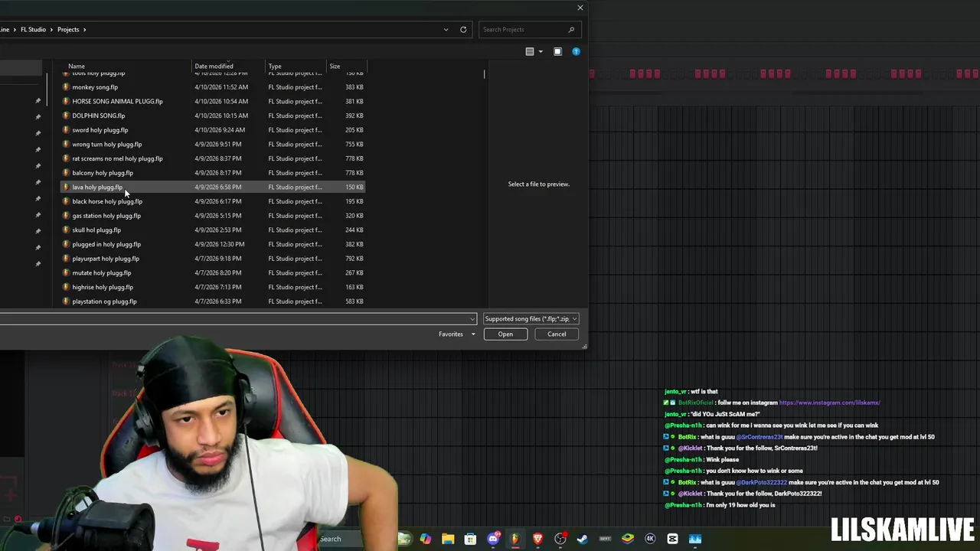Open BlueStacks from the taskbar
Viewport: 980px width, 551px height.
point(628,539)
